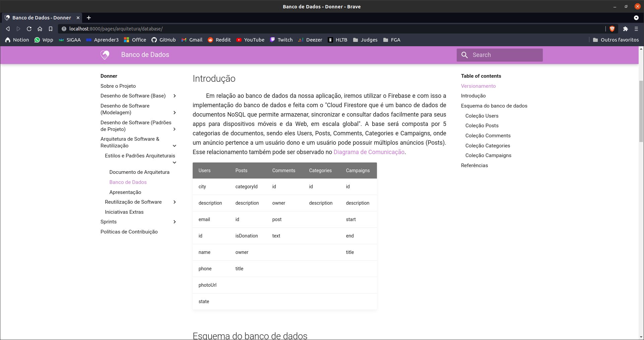The image size is (644, 340).
Task: Close the Banco de Dados tab
Action: (78, 18)
